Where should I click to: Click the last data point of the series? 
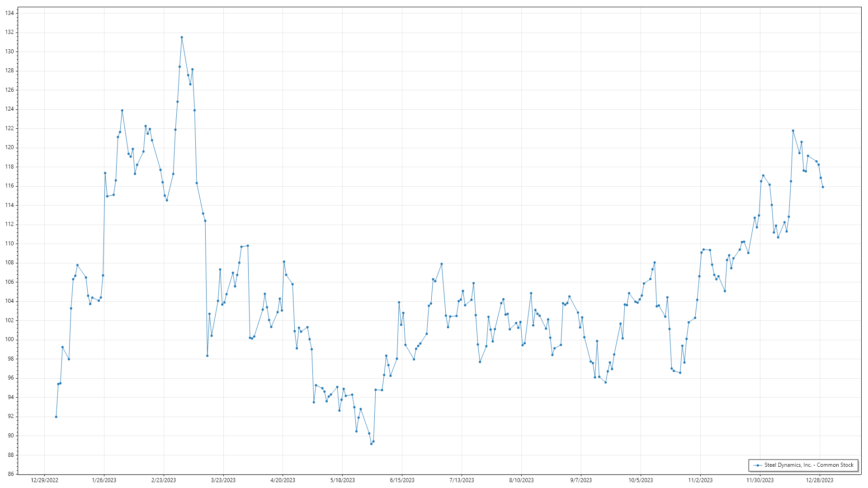click(823, 187)
